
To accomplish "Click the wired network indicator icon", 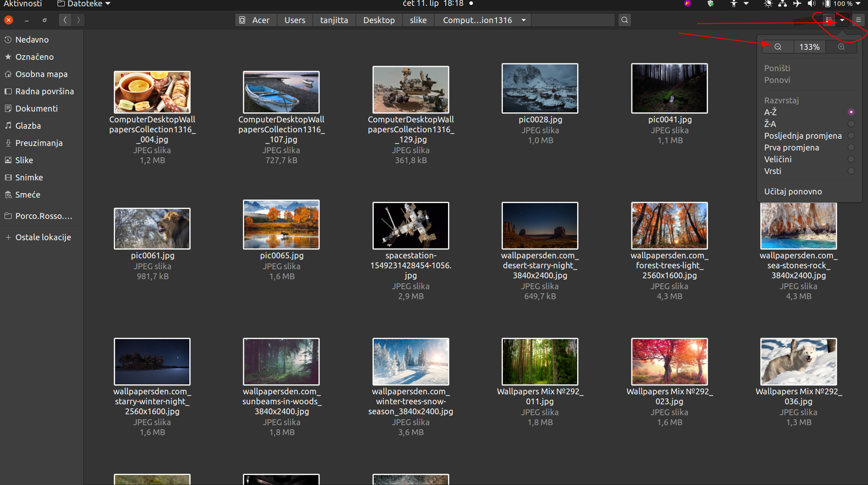I will point(782,4).
